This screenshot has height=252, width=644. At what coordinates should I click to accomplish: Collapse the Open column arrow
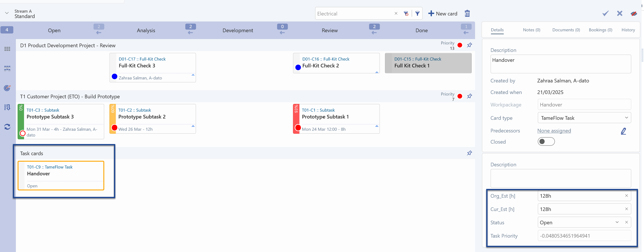[x=99, y=33]
